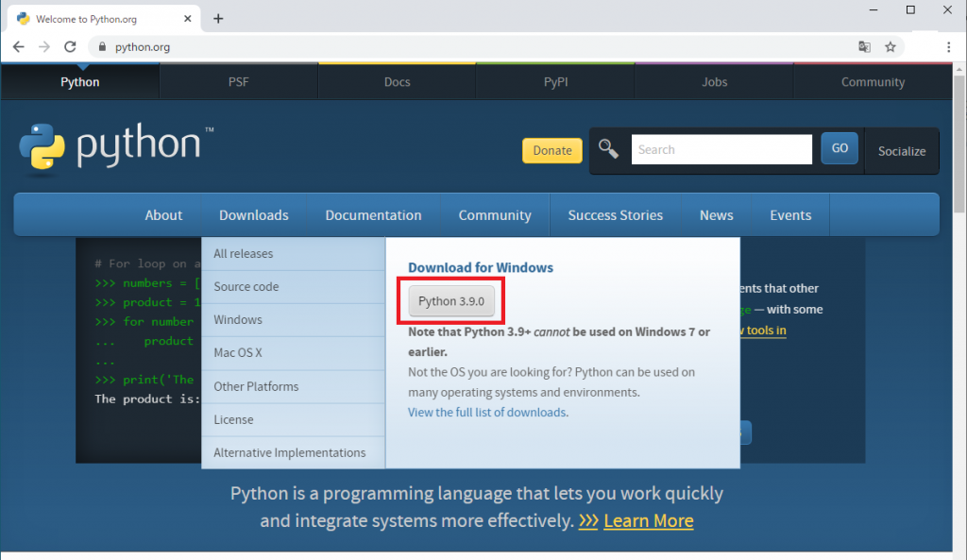Maximize the browser window
Viewport: 967px width, 560px height.
[x=910, y=9]
